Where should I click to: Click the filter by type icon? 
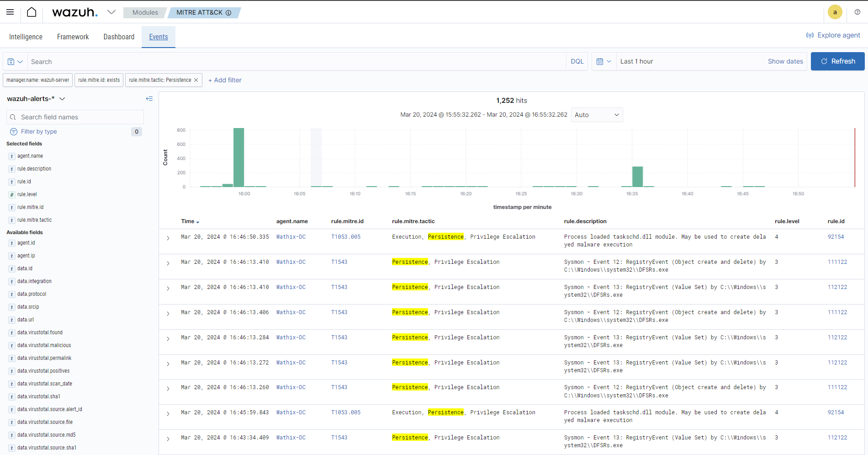point(14,132)
